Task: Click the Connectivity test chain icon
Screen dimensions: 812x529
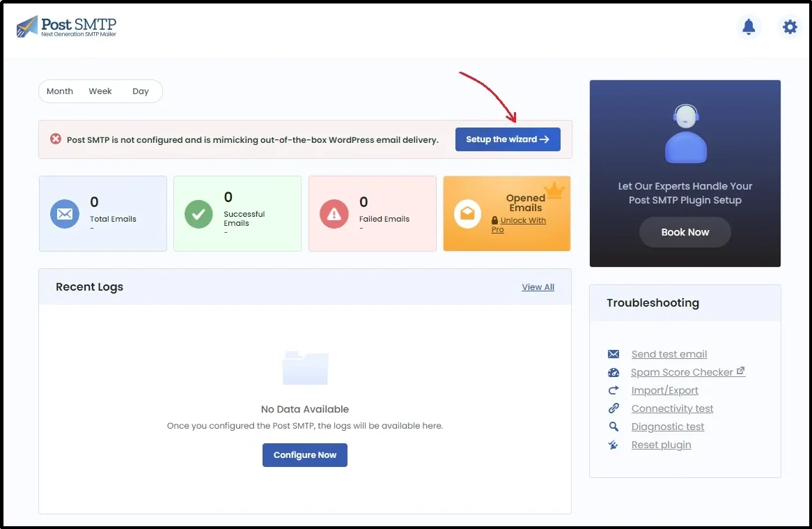Action: tap(613, 408)
